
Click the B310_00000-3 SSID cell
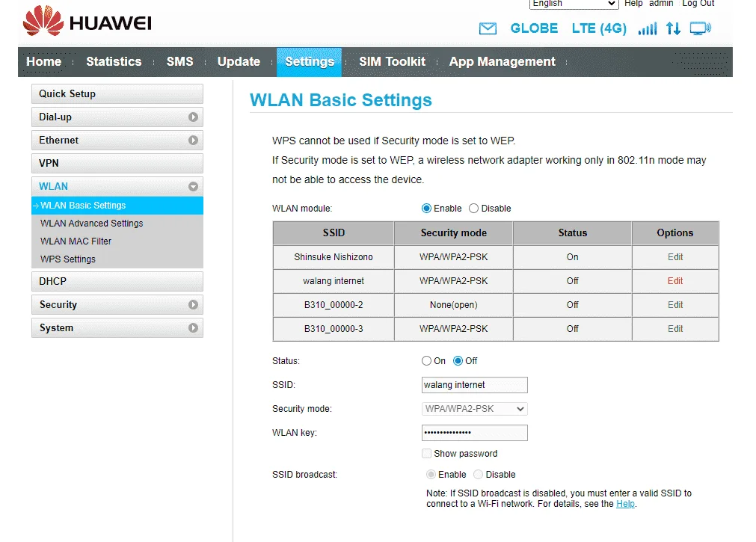pyautogui.click(x=334, y=328)
